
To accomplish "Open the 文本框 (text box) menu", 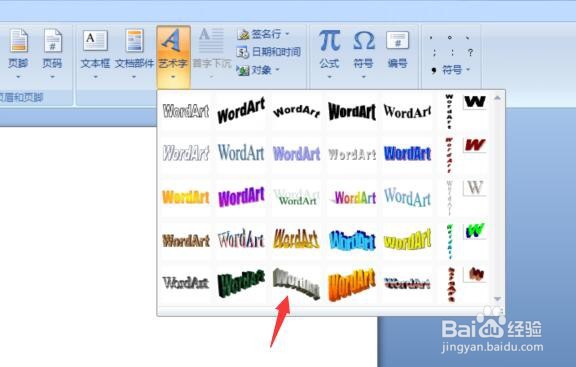I will tap(95, 54).
